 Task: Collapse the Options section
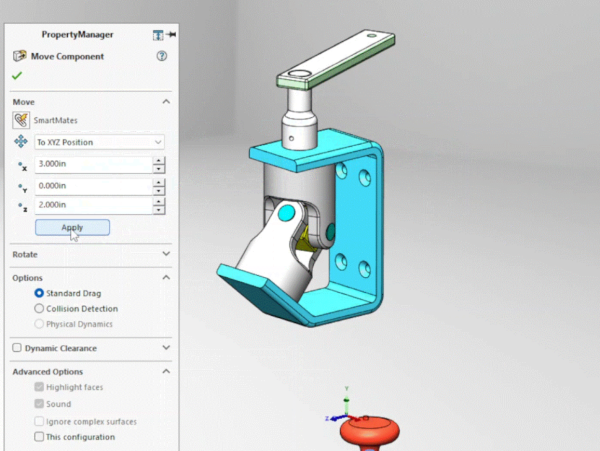pyautogui.click(x=165, y=277)
